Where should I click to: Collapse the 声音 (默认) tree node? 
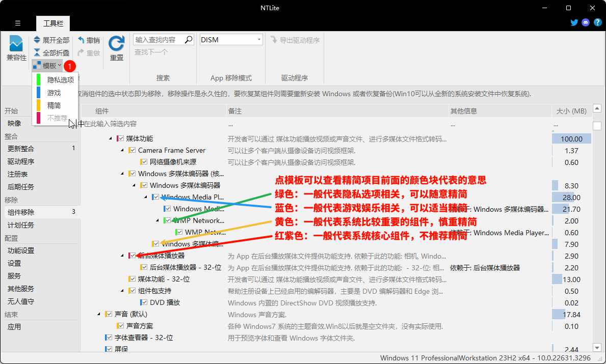point(99,314)
